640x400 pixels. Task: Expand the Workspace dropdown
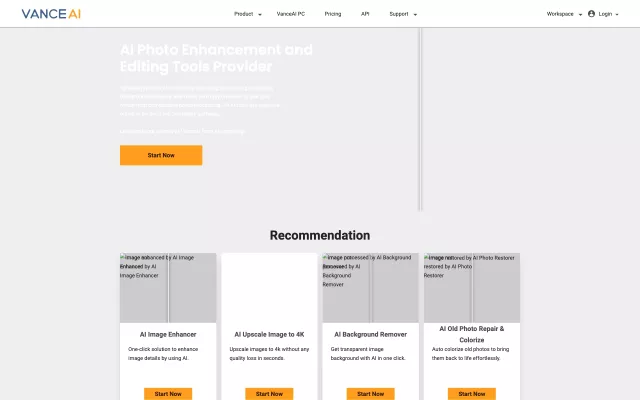(x=563, y=14)
